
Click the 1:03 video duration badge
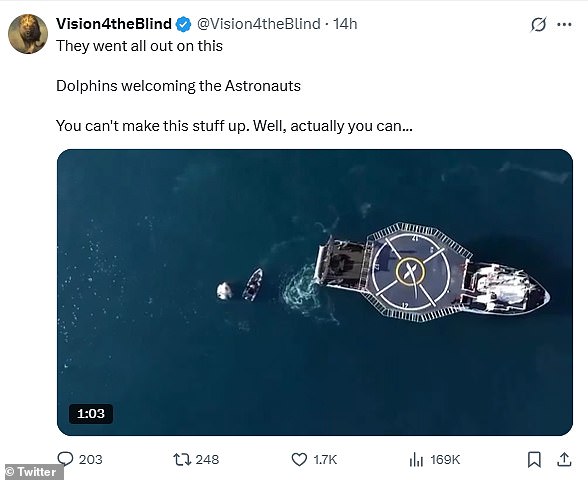pyautogui.click(x=91, y=414)
